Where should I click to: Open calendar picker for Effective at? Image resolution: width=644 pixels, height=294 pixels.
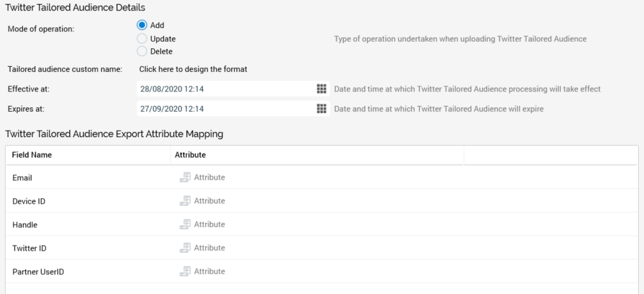321,89
